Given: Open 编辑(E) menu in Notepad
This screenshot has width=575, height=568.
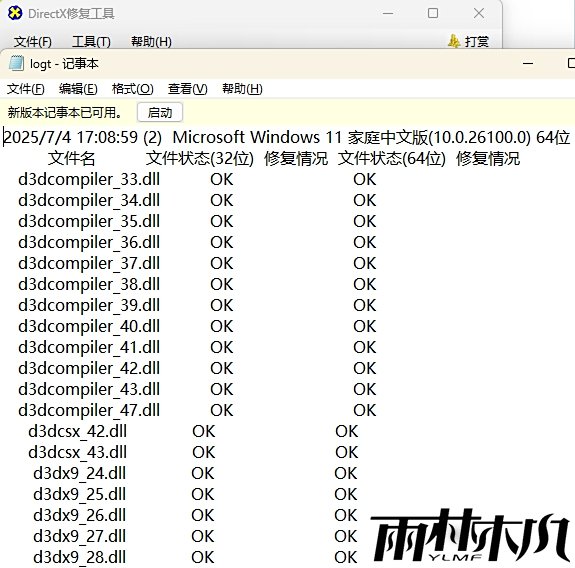Looking at the screenshot, I should coord(78,89).
